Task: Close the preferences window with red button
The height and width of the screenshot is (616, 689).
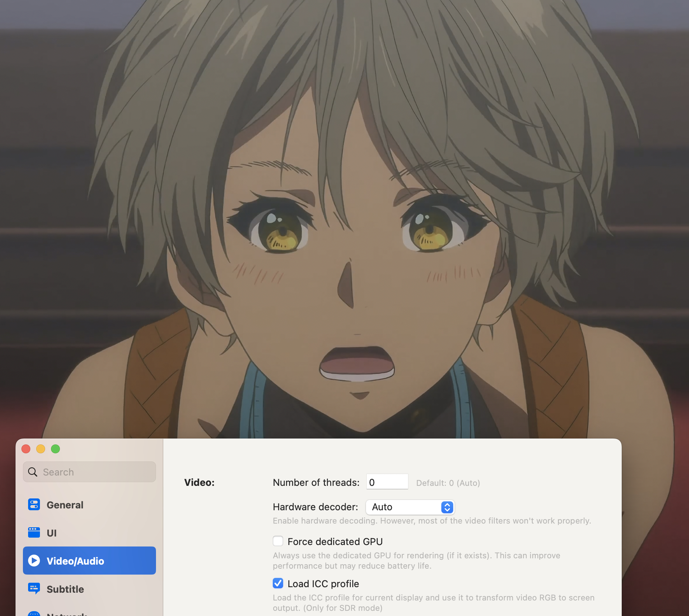Action: [x=26, y=449]
